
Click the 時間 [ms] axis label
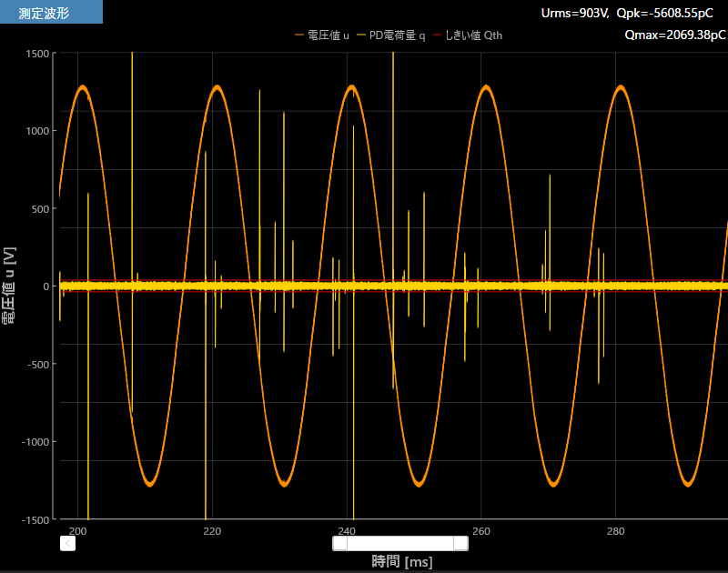click(402, 561)
